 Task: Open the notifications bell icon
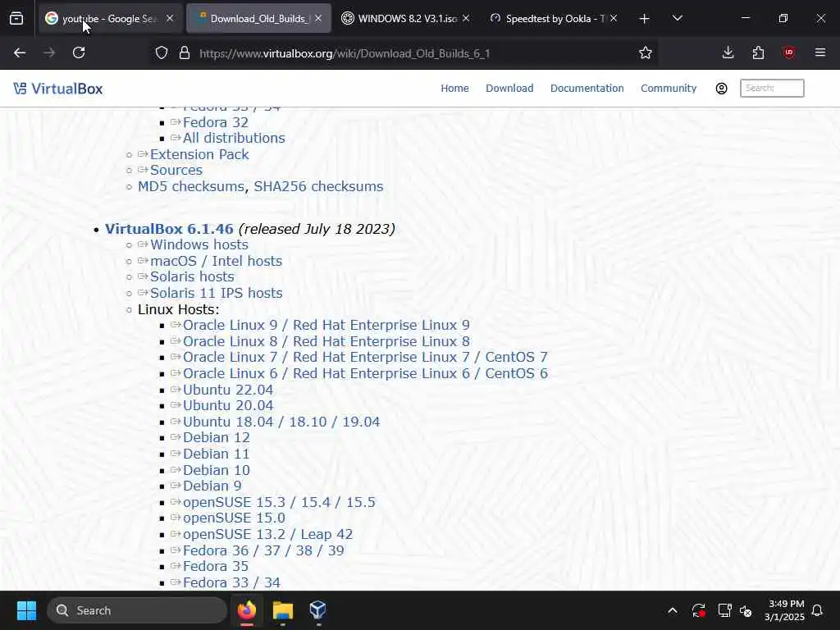pyautogui.click(x=817, y=610)
